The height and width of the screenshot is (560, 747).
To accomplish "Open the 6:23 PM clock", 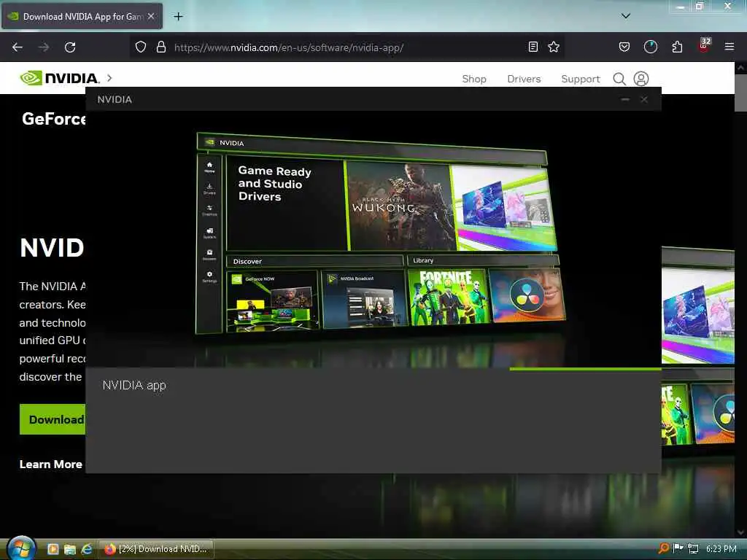I will (x=721, y=548).
